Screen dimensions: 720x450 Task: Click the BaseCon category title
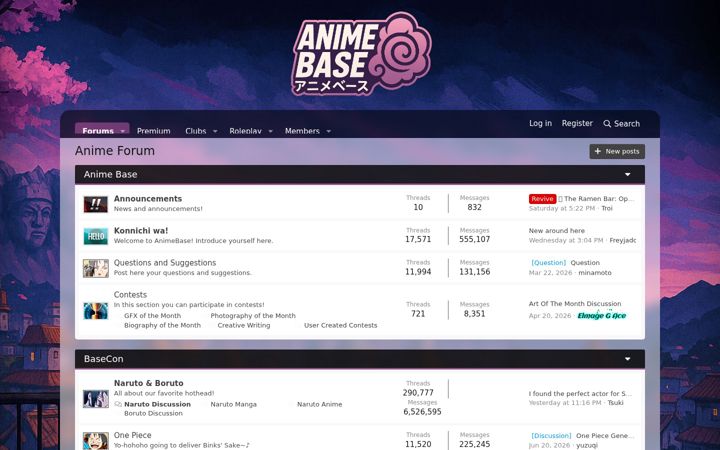point(104,359)
